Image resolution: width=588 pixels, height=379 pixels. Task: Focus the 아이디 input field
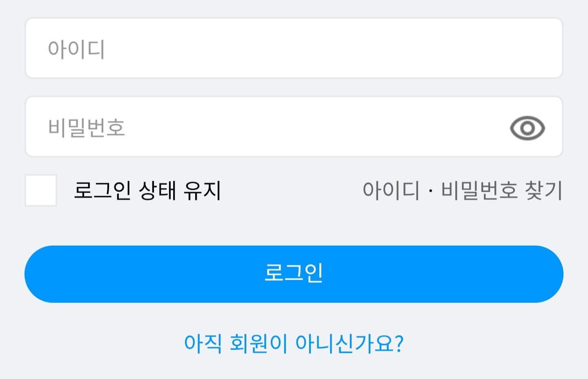pyautogui.click(x=294, y=48)
